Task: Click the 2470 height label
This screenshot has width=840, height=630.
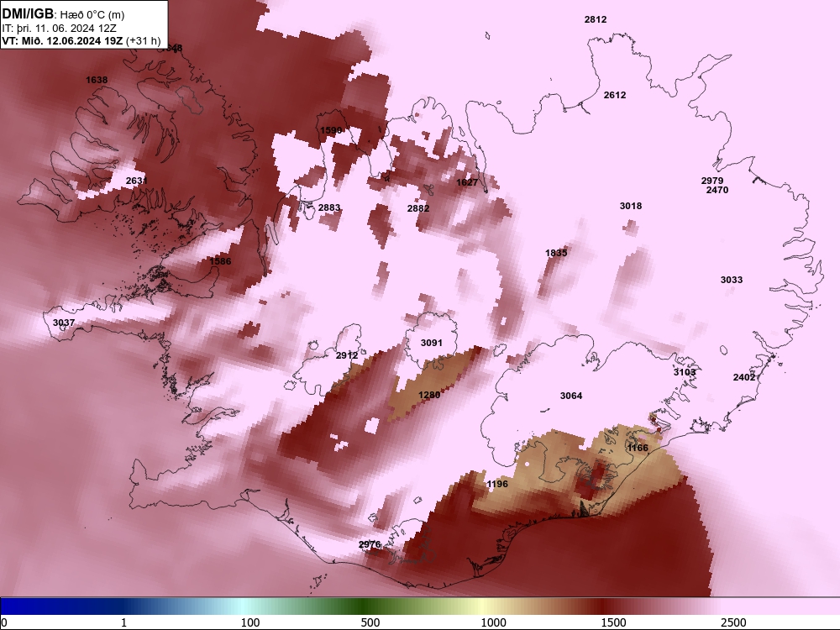Action: coord(717,190)
